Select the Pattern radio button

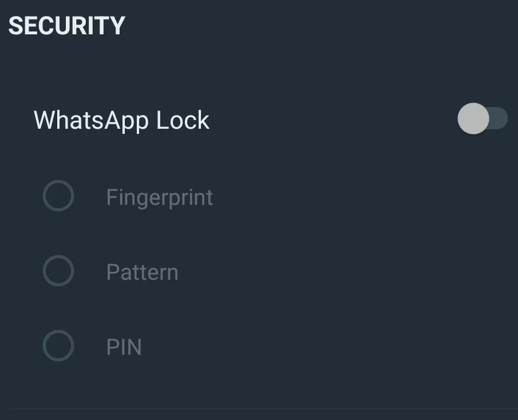pos(58,271)
